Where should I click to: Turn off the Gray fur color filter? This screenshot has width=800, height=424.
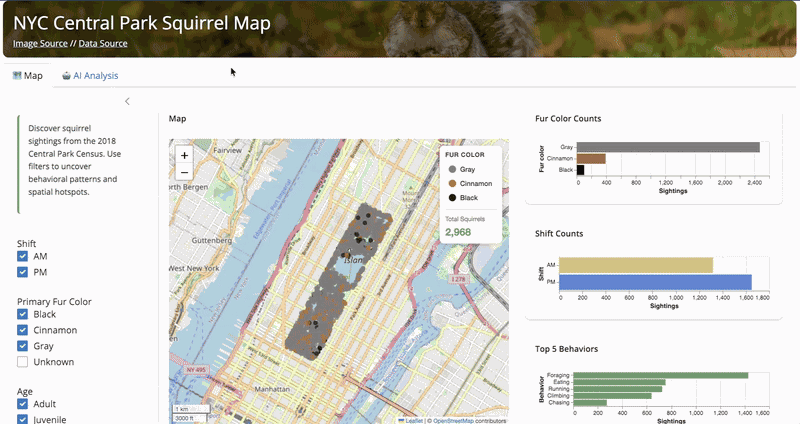coord(23,346)
